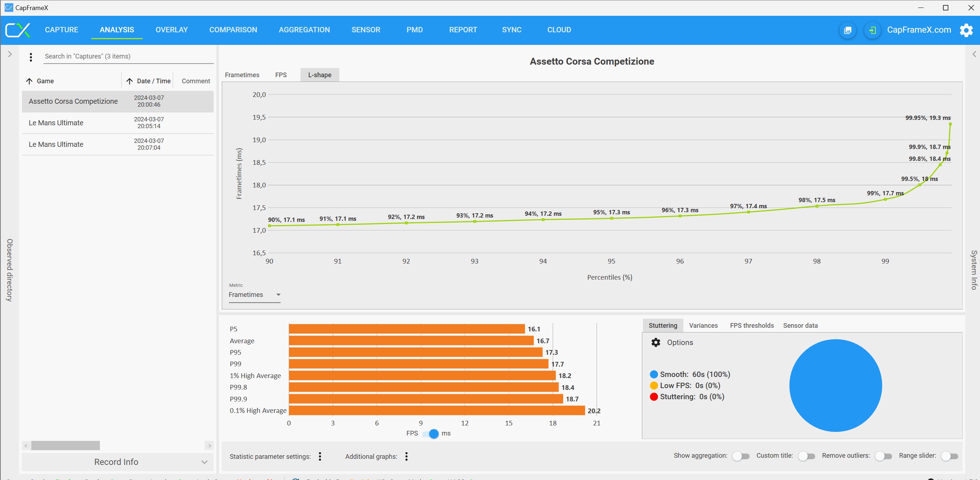
Task: Click the Search in Captures field
Action: point(128,56)
